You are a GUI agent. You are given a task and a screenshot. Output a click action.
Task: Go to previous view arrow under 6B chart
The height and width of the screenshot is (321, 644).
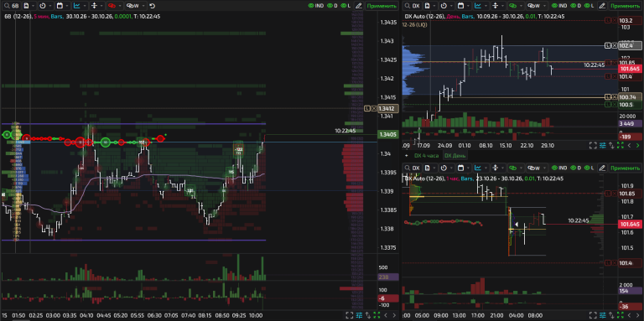click(x=386, y=315)
